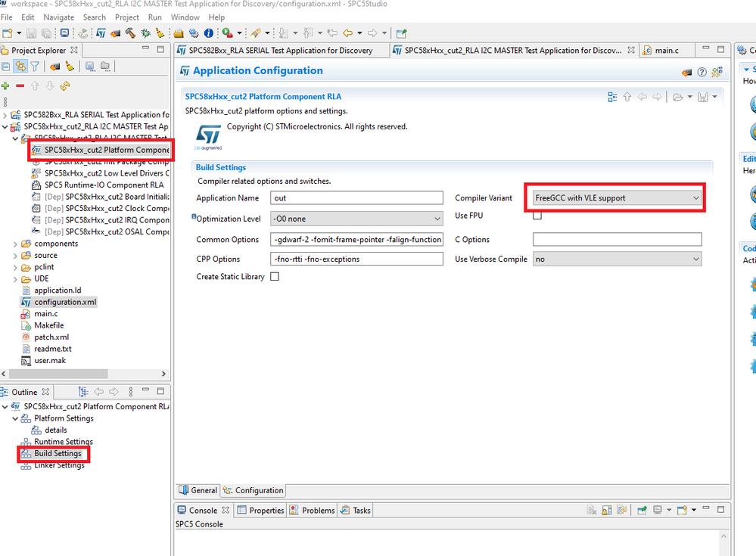Switch to SPC582Bxx_RLA SERIAL editor tab
The image size is (756, 556).
click(x=281, y=50)
